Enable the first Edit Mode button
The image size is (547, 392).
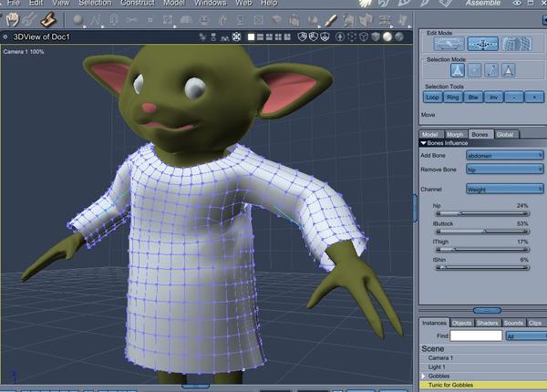449,44
